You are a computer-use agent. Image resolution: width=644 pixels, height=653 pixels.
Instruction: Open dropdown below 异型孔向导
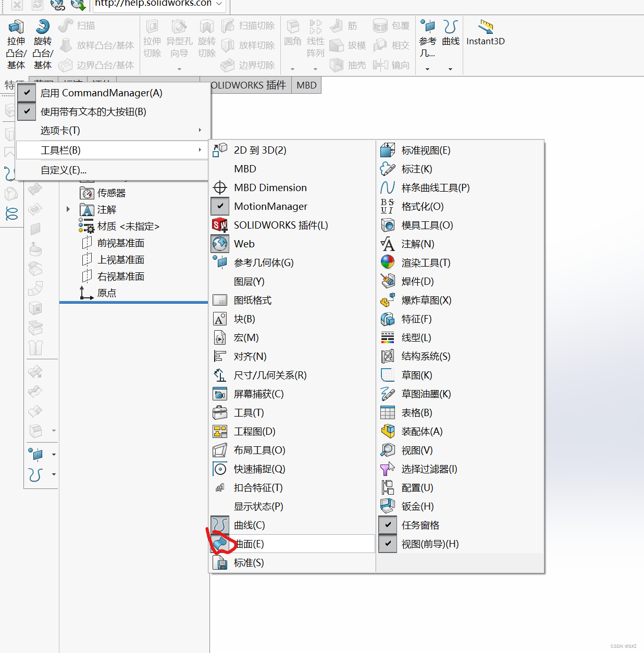(179, 69)
